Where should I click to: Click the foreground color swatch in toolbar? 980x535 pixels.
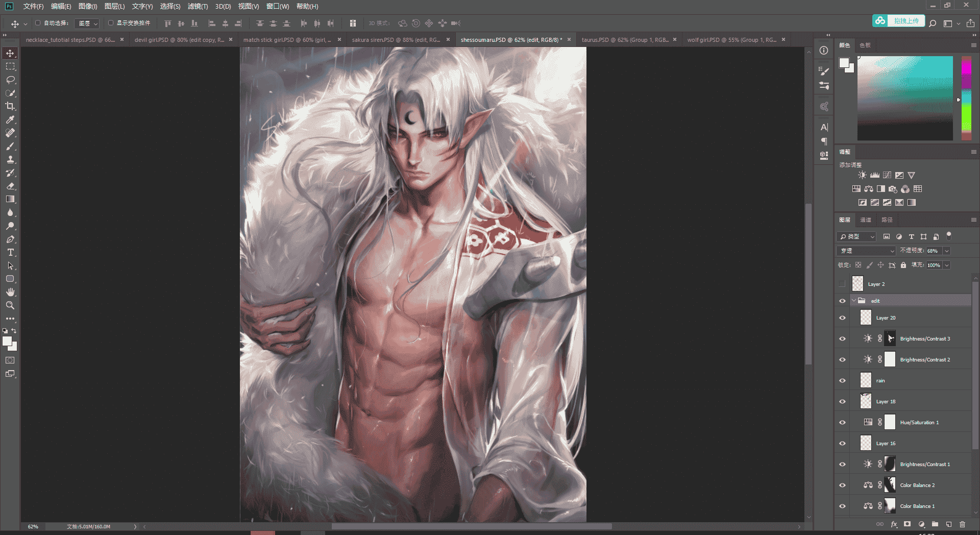[7, 342]
